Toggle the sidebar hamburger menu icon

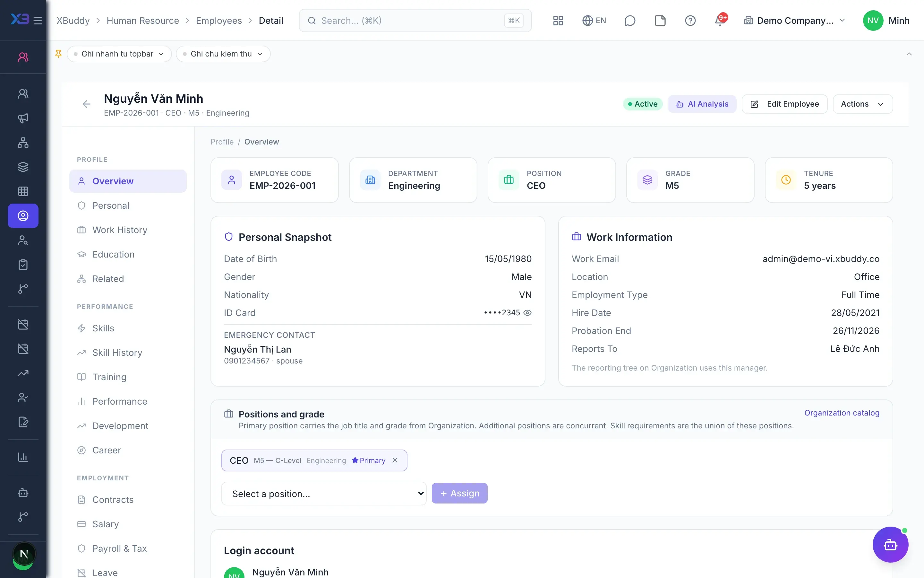click(x=38, y=20)
